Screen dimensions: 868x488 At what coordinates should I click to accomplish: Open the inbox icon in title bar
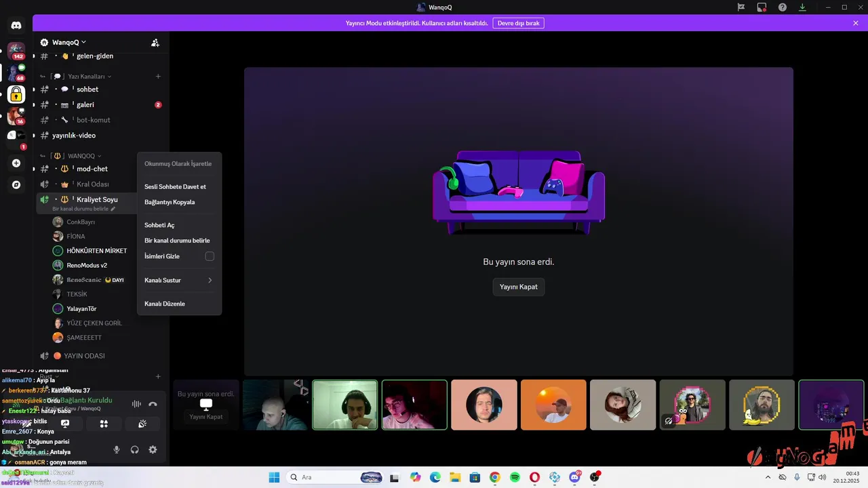762,7
